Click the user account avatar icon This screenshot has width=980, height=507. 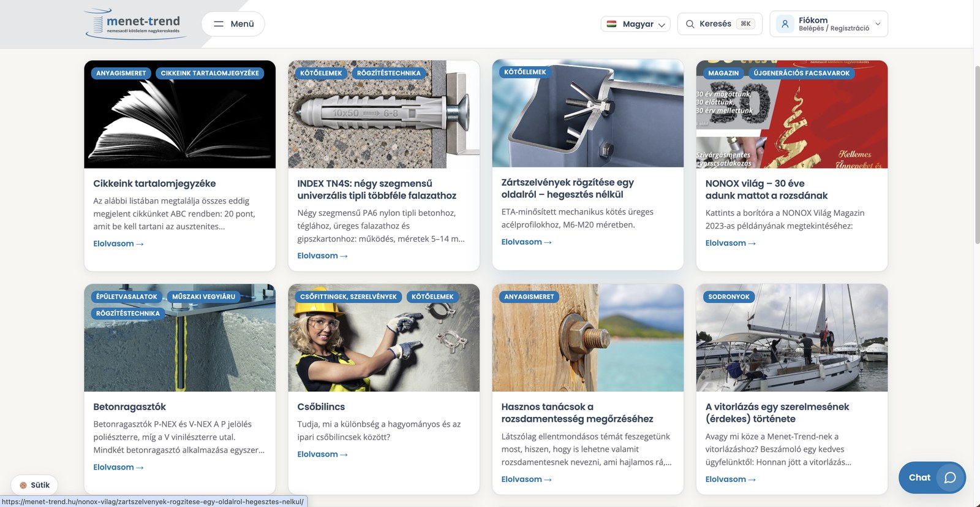click(785, 24)
